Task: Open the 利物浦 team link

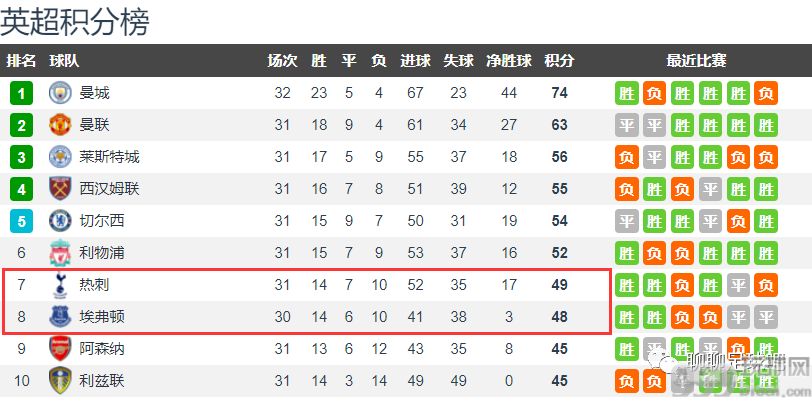Action: click(102, 253)
